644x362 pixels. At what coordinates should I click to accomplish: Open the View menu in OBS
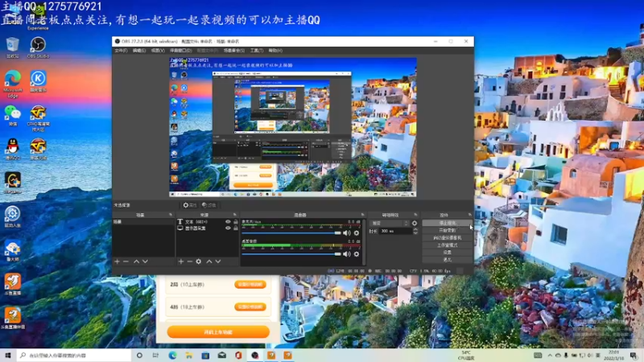tap(158, 51)
